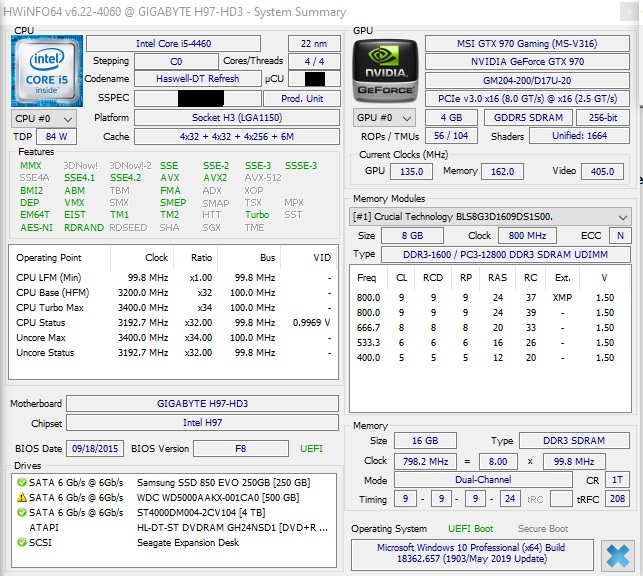Click the memory size 16 GB field
The height and width of the screenshot is (576, 643).
pos(425,441)
